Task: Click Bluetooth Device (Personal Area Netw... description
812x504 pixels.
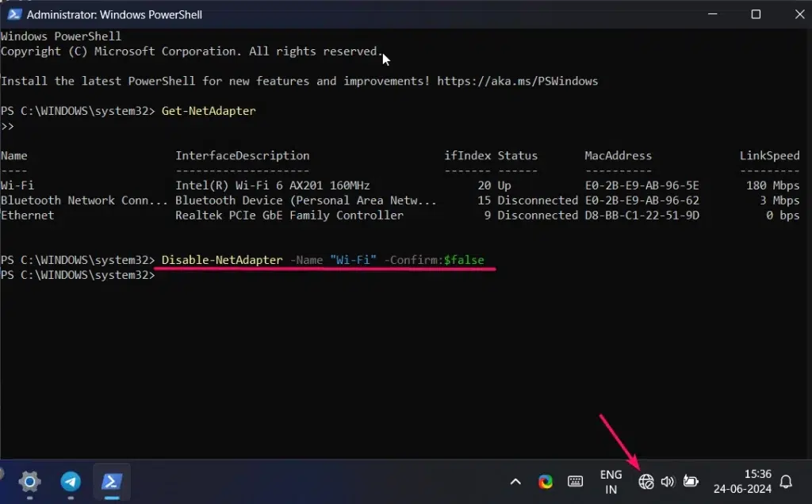Action: (x=305, y=200)
